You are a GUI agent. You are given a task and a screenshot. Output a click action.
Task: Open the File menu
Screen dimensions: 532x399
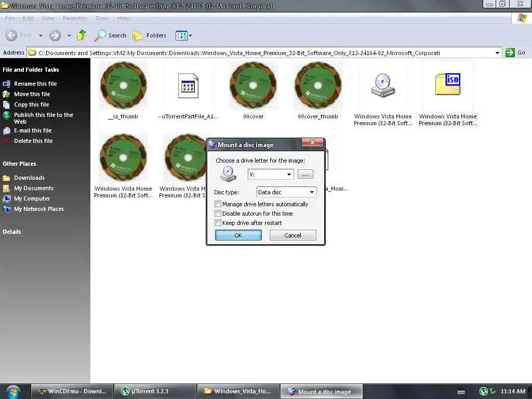pyautogui.click(x=10, y=18)
